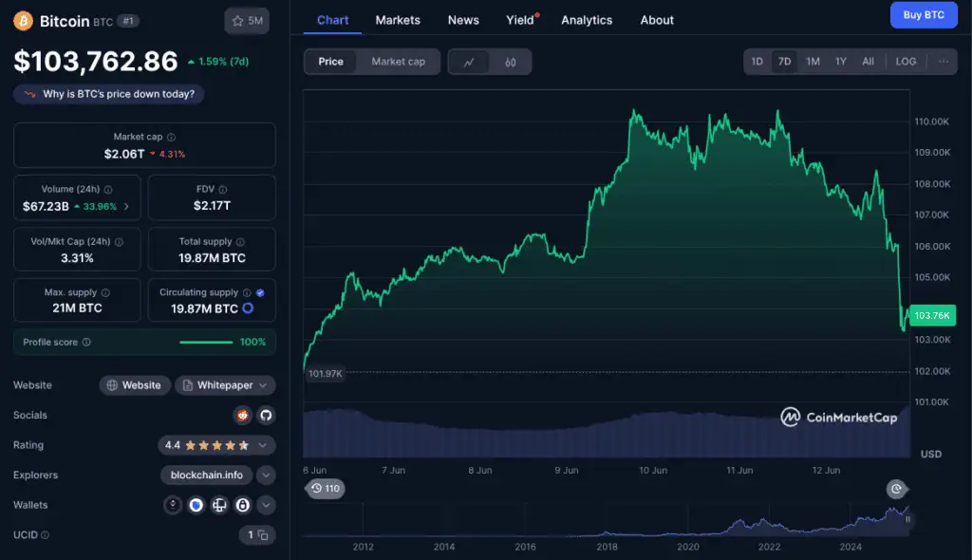
Task: Switch to line chart view icon
Action: click(469, 62)
